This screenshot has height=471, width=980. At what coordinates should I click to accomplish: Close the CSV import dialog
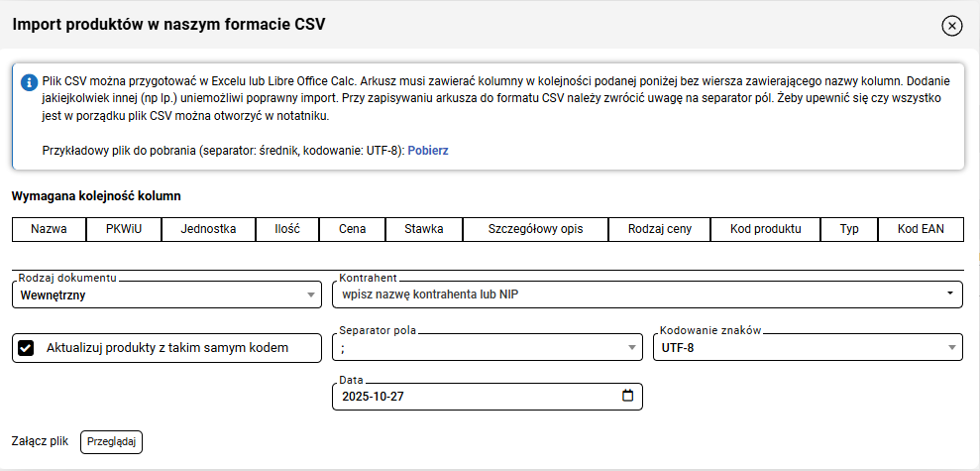point(952,26)
